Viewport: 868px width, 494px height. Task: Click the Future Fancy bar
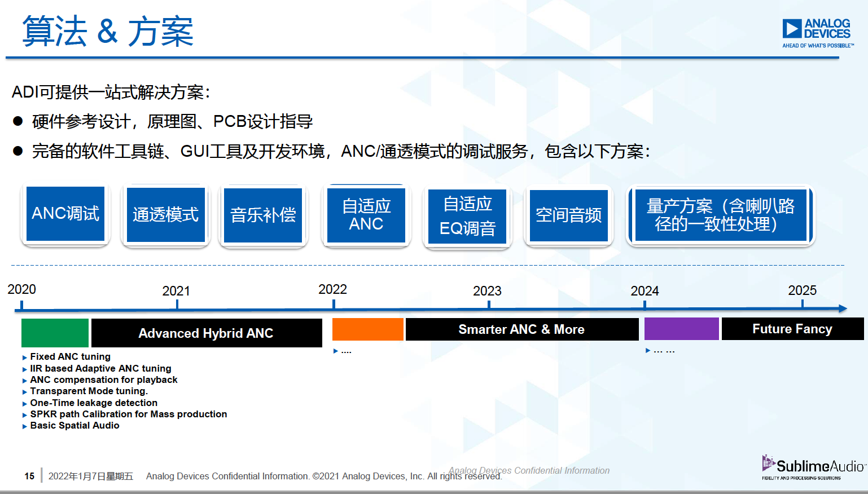[x=792, y=329]
